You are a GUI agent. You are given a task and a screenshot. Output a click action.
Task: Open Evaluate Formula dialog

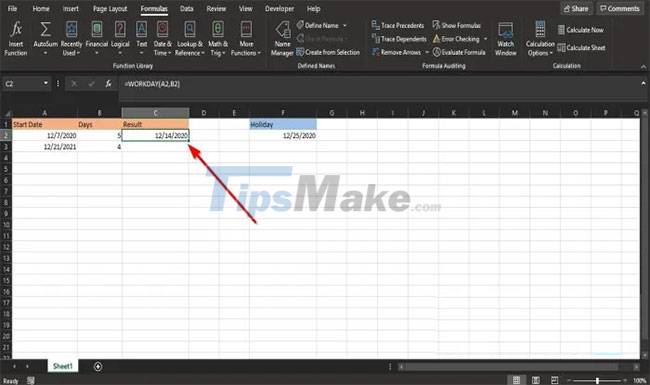(459, 52)
